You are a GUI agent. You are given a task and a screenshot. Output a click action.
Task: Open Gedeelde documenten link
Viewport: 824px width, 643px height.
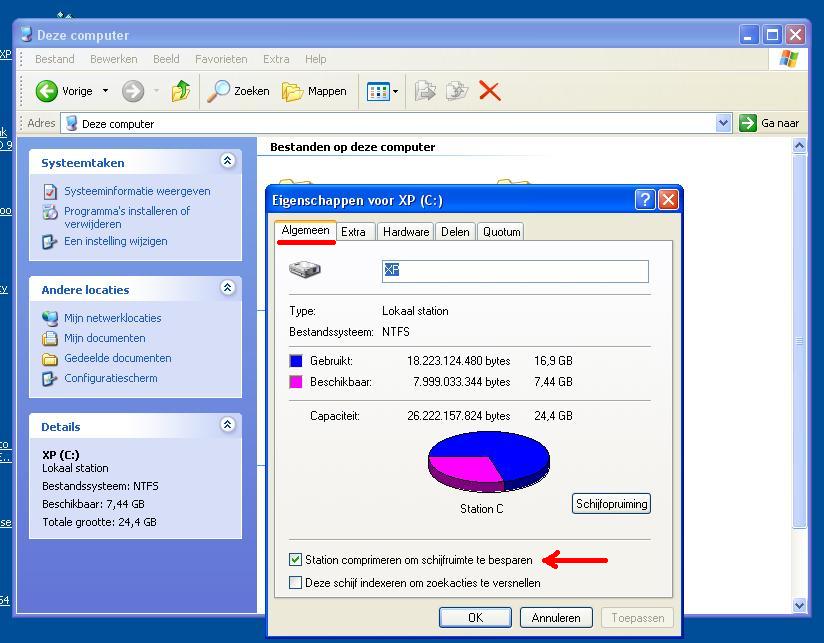[x=118, y=358]
